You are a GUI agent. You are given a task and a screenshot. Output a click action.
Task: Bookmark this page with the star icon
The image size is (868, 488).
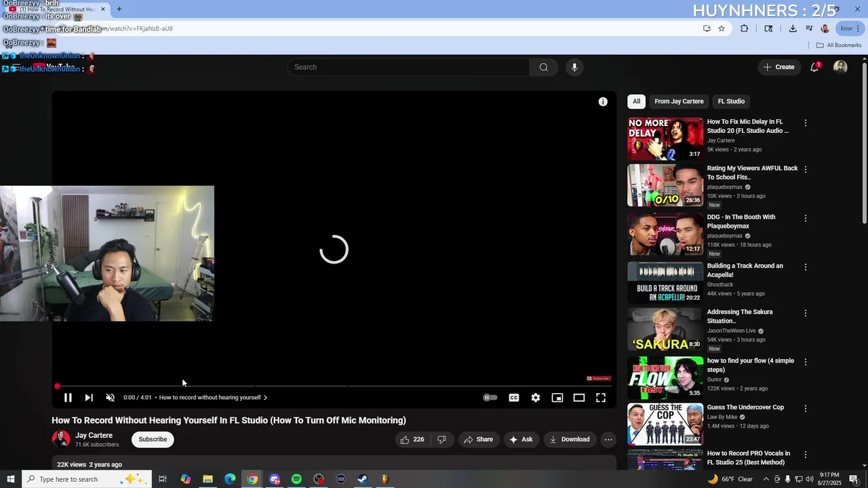click(x=722, y=28)
